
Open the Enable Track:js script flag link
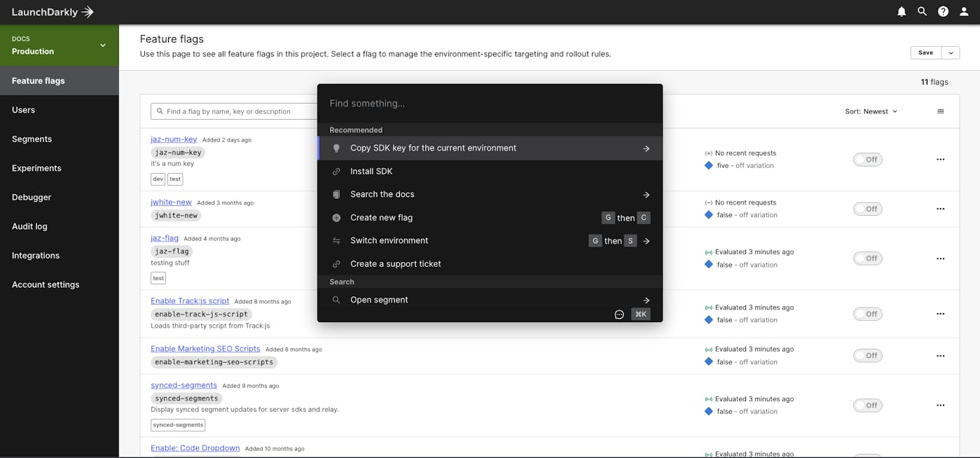pos(190,301)
